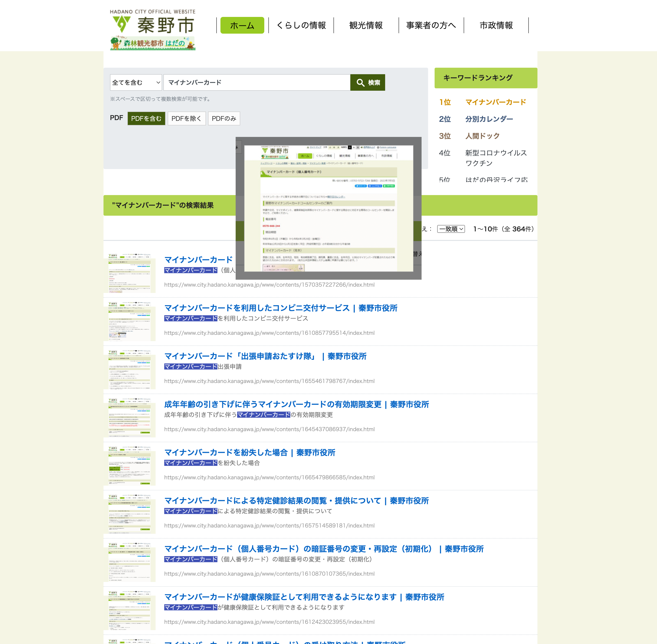This screenshot has width=657, height=644.
Task: Click ranking keyword 人間ドック
Action: point(482,136)
